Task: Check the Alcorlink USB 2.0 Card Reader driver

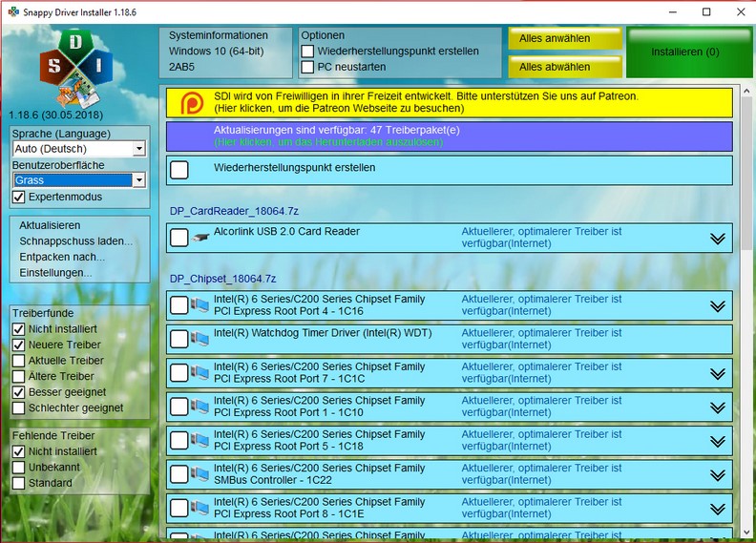Action: click(178, 237)
